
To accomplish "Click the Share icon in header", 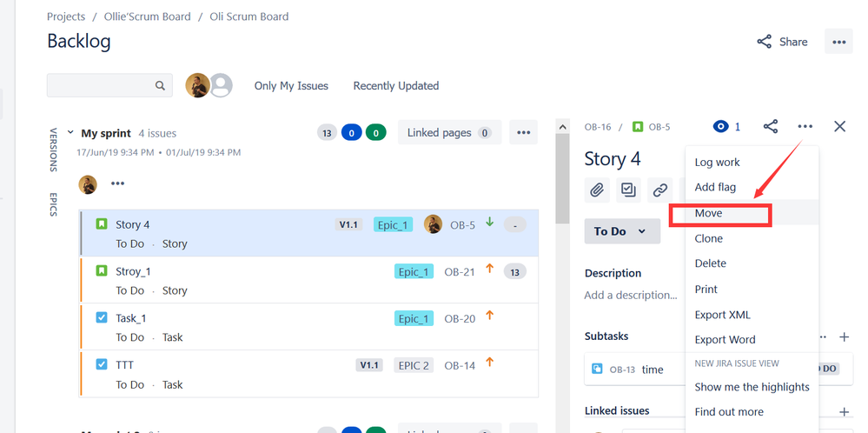I will pos(765,42).
